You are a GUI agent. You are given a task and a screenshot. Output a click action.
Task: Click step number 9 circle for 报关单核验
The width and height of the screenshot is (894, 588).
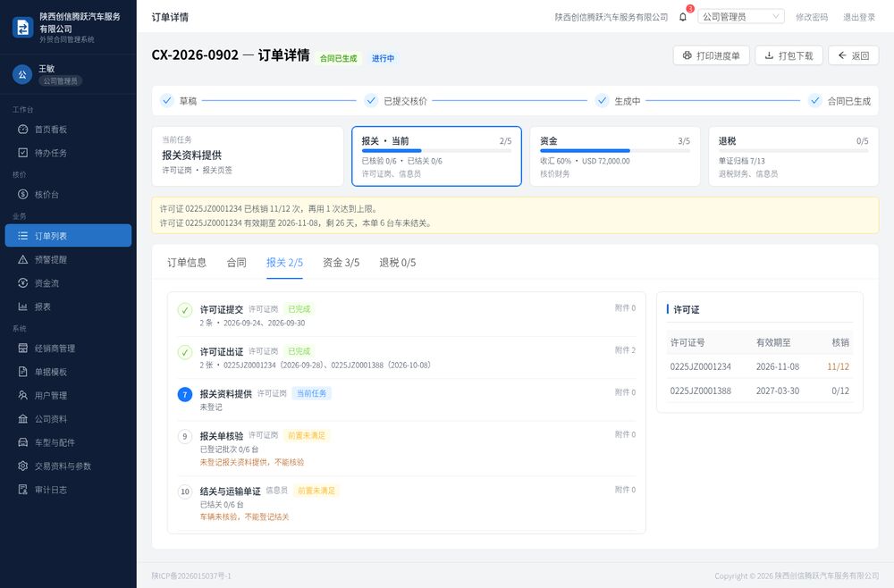pos(185,436)
